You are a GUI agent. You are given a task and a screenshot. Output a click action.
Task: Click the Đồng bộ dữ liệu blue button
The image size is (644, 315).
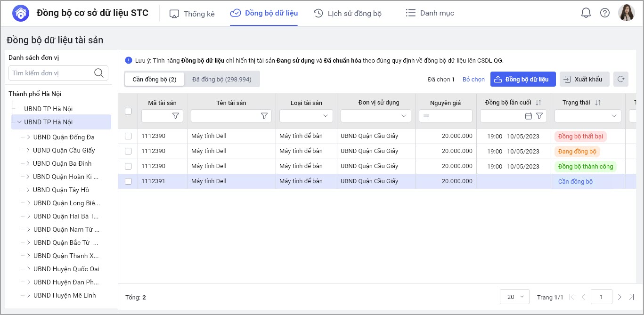[x=523, y=79]
